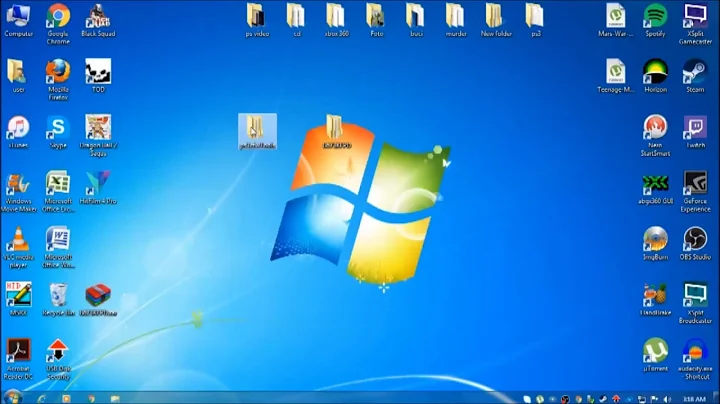The image size is (720, 404).
Task: Launch Spotify from the desktop
Action: [655, 20]
